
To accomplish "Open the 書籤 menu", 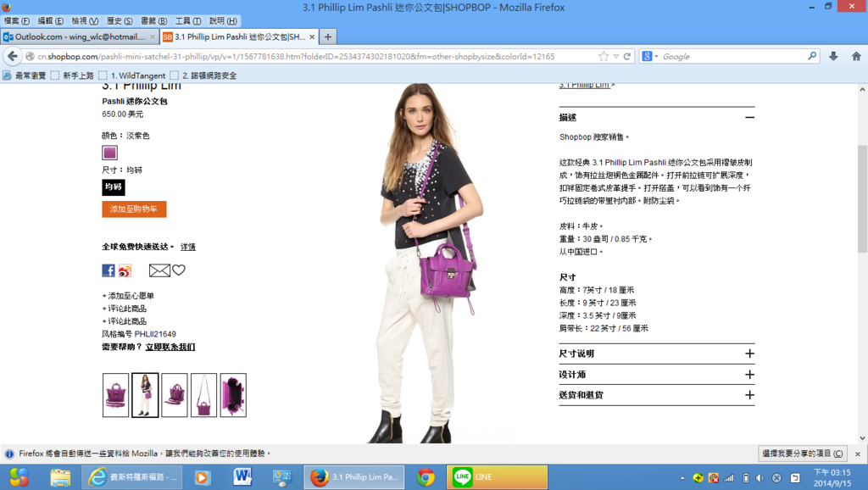I will (154, 21).
